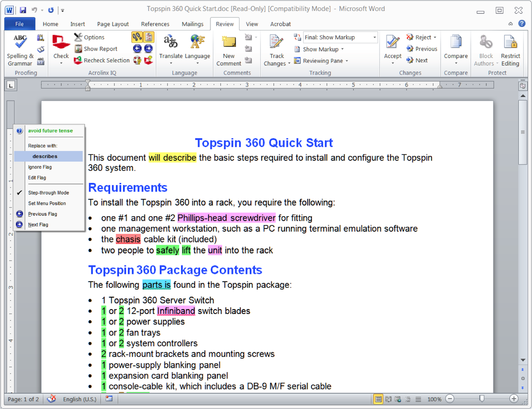The width and height of the screenshot is (532, 409).
Task: Choose 'describes' replacement suggestion
Action: pyautogui.click(x=48, y=156)
